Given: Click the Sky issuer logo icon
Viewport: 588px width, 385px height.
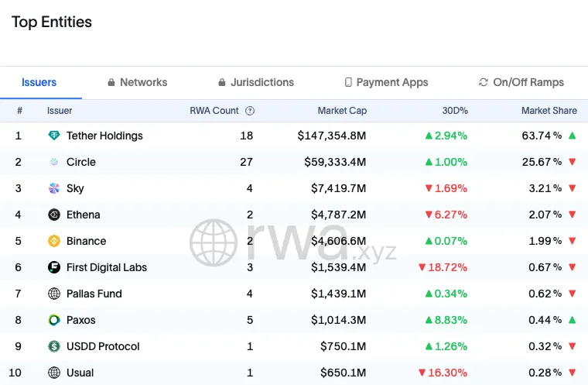Looking at the screenshot, I should 54,188.
